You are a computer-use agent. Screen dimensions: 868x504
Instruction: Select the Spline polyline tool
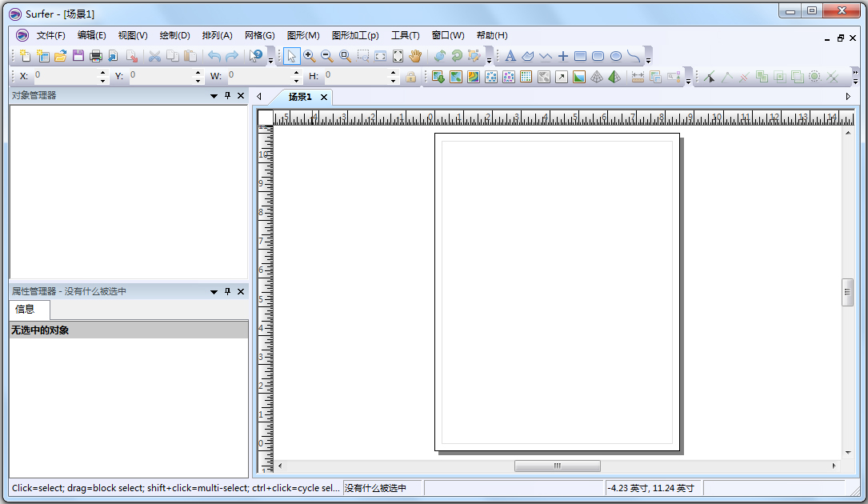click(634, 55)
